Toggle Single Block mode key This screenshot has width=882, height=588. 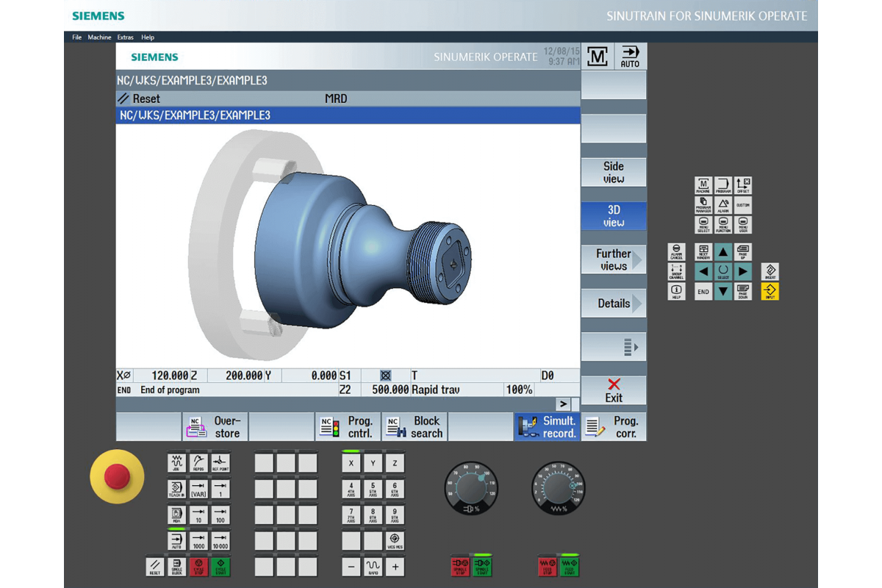pyautogui.click(x=177, y=567)
